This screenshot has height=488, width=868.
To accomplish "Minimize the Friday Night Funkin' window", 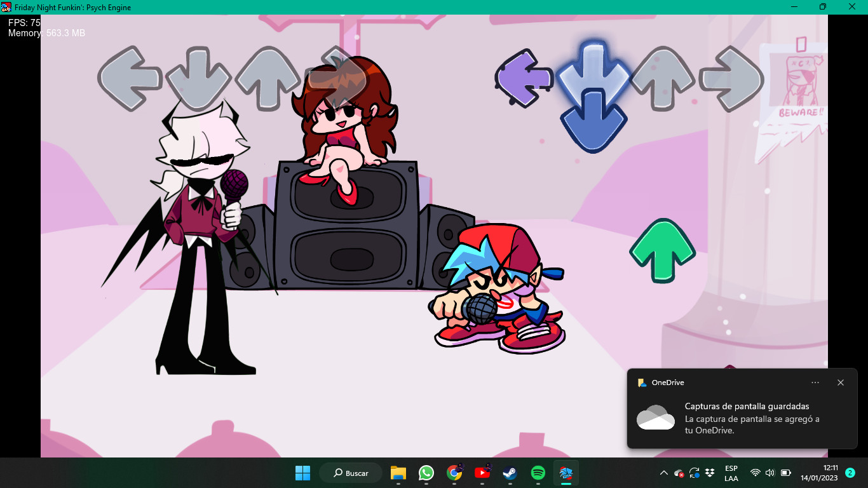I will [794, 6].
